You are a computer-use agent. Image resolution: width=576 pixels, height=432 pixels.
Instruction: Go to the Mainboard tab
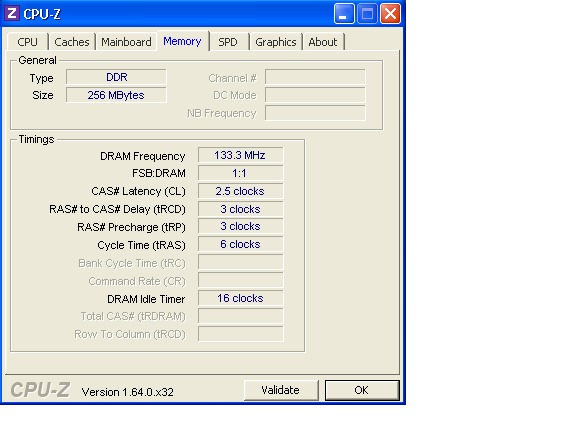(x=126, y=42)
